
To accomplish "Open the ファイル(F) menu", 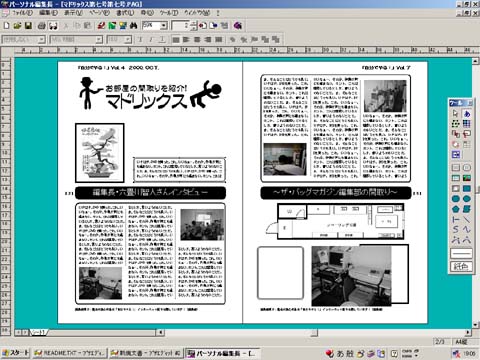I will pos(23,13).
